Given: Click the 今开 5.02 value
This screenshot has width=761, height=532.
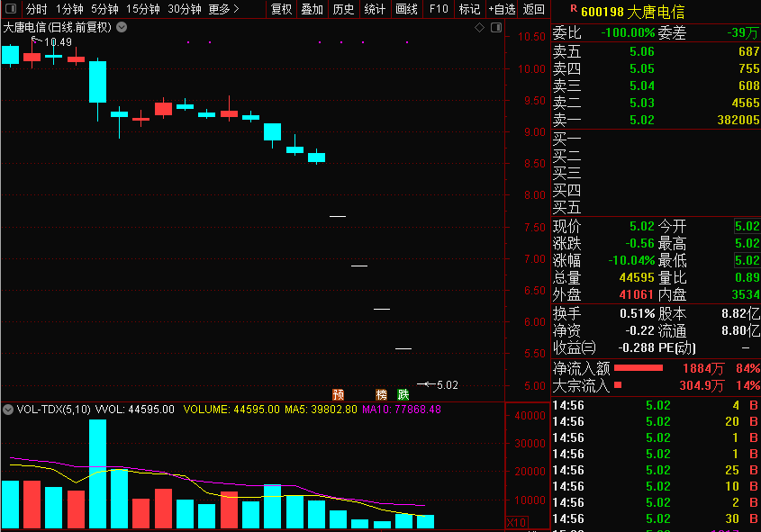Looking at the screenshot, I should click(747, 226).
